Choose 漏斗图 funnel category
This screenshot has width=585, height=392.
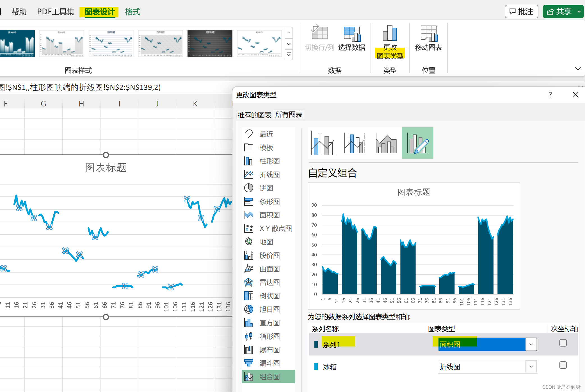point(268,363)
